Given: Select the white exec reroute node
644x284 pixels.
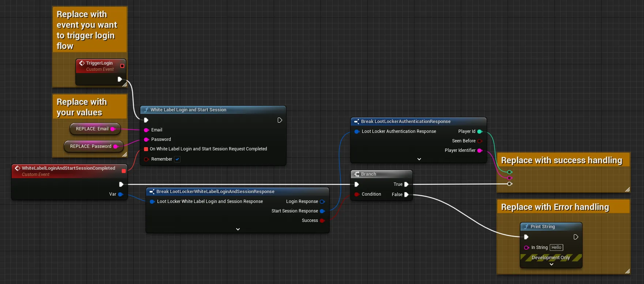Looking at the screenshot, I should [x=509, y=184].
